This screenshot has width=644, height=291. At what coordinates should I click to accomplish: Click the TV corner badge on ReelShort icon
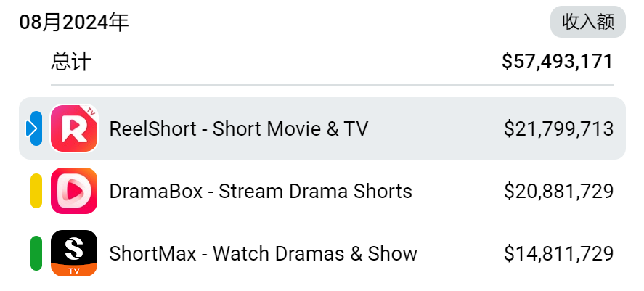(91, 111)
